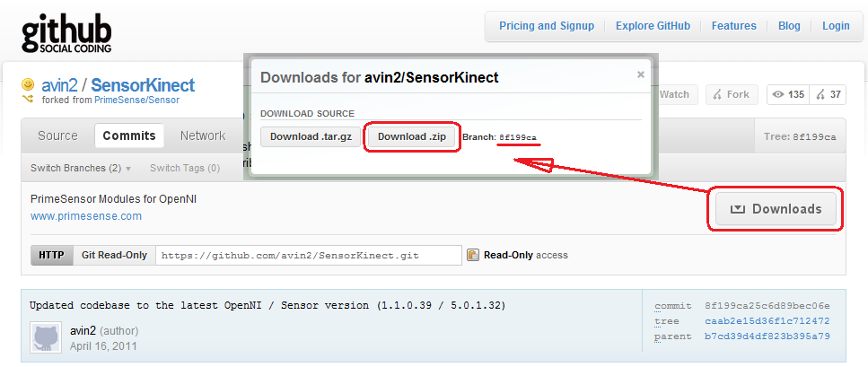Switch to the Network tab

pos(203,135)
